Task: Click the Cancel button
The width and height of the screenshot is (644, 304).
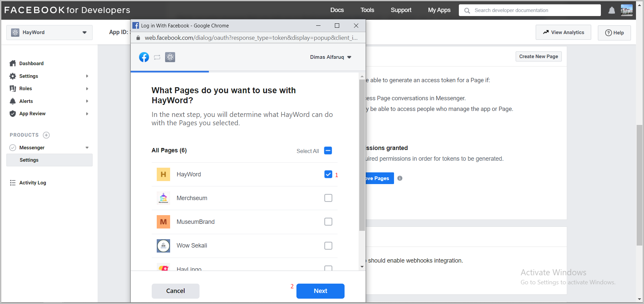Action: point(175,291)
